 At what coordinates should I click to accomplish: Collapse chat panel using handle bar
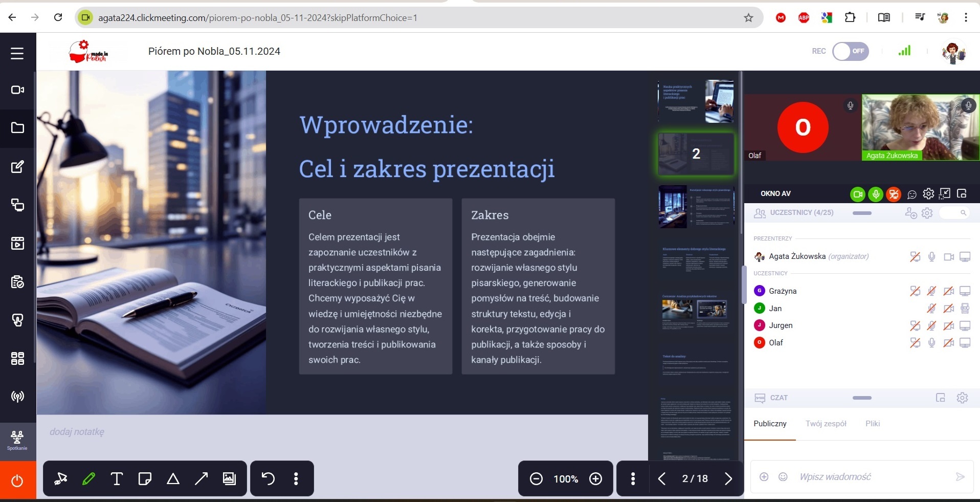pos(862,398)
